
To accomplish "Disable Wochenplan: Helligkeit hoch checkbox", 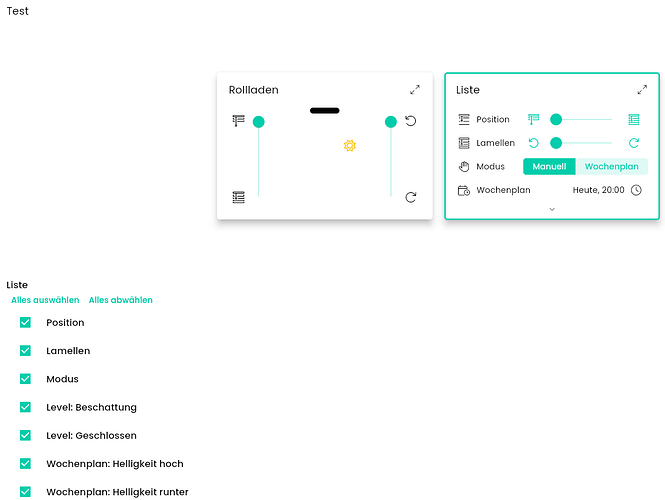I will [26, 464].
